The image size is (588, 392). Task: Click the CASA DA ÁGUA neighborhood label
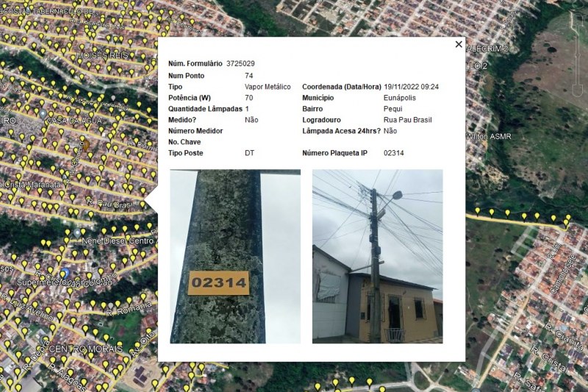[72, 120]
